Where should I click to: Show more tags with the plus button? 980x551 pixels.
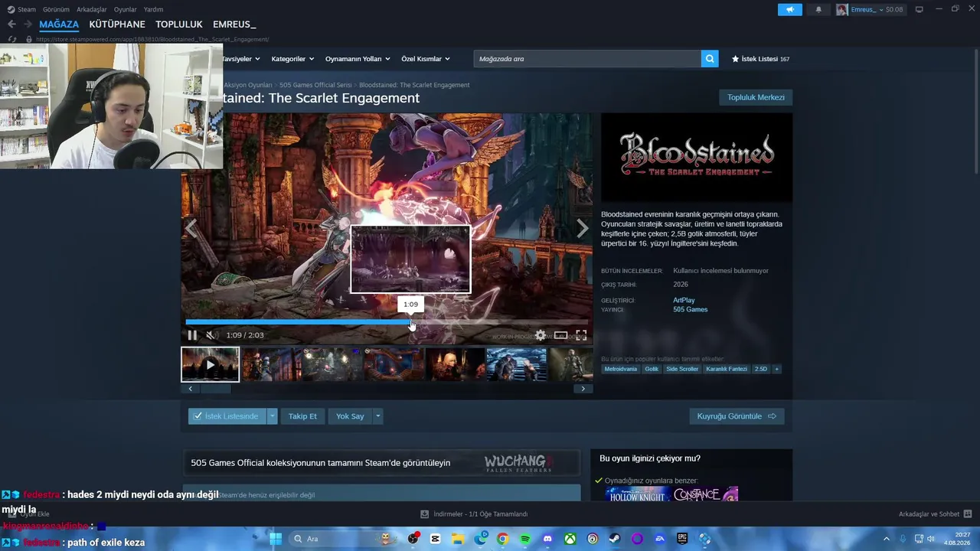click(776, 369)
